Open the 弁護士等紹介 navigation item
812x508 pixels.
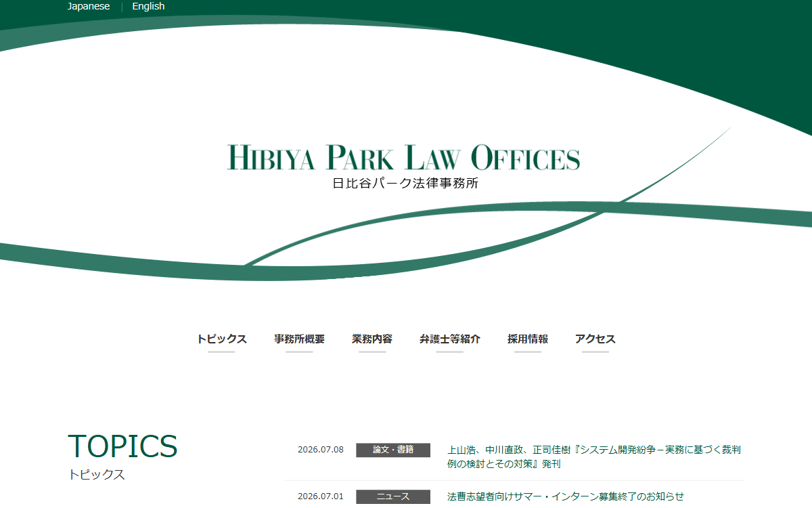(450, 339)
